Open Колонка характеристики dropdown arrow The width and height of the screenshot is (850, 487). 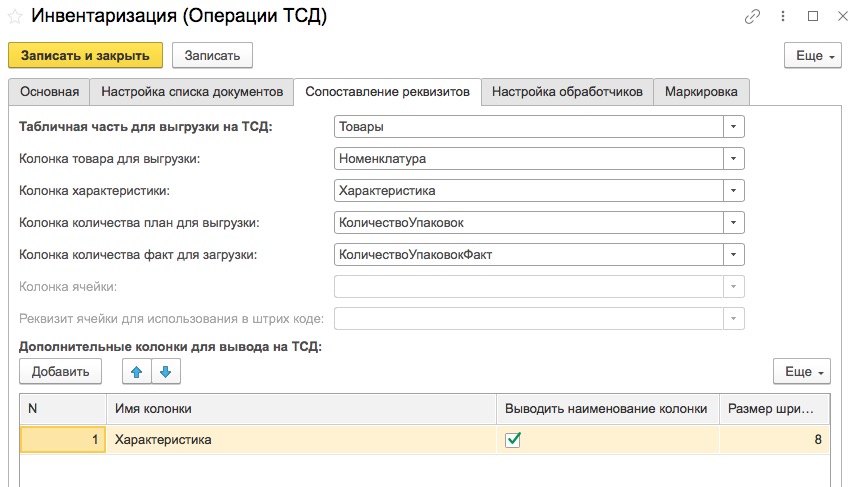coord(733,190)
